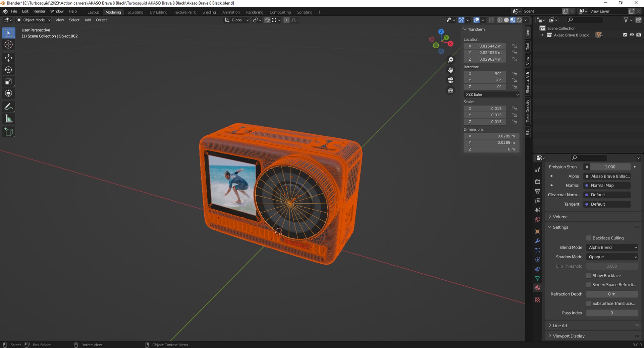The width and height of the screenshot is (644, 348).
Task: Select the Cursor tool in toolbar
Action: [9, 45]
